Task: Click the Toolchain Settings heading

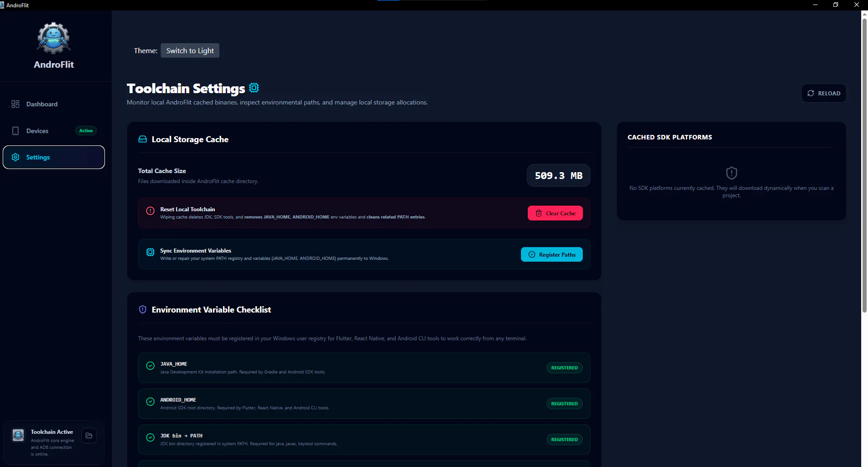Action: tap(186, 88)
